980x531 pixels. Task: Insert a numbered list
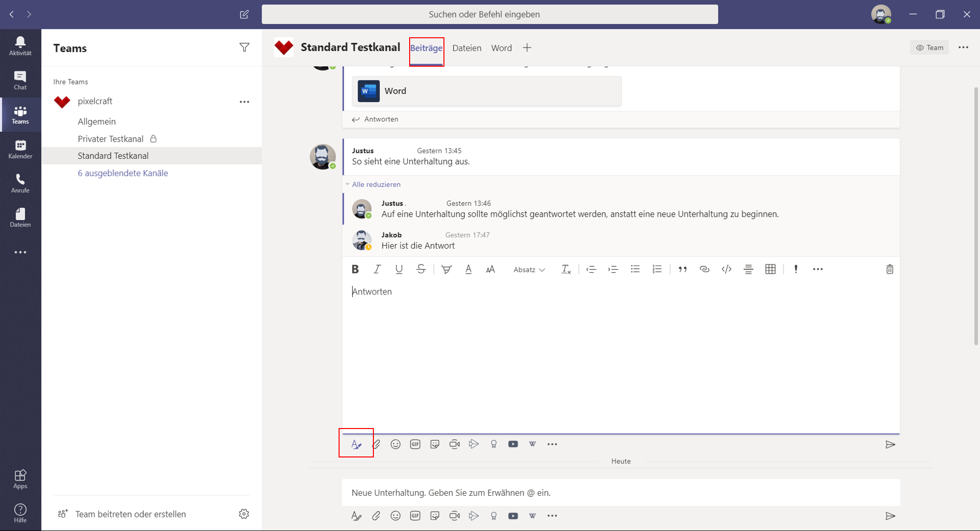pos(657,269)
